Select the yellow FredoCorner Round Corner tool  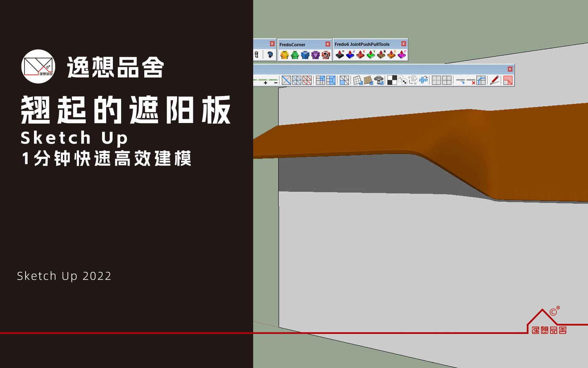coord(284,55)
